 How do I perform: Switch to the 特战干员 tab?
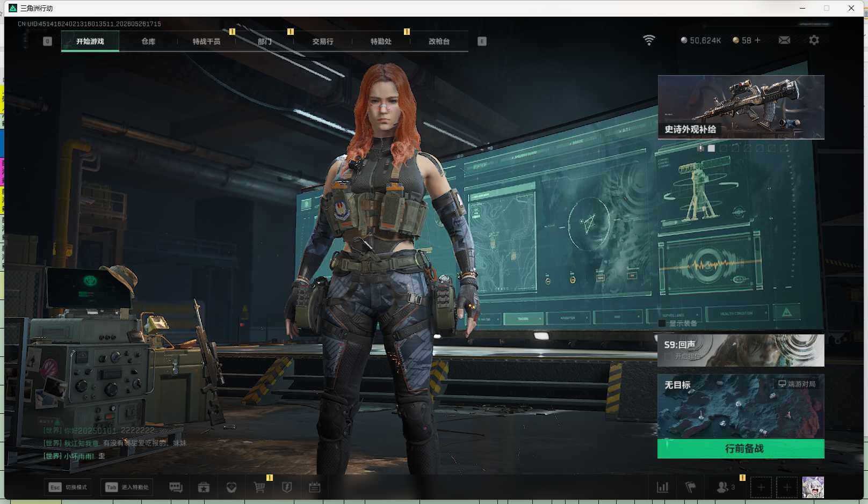[x=206, y=41]
